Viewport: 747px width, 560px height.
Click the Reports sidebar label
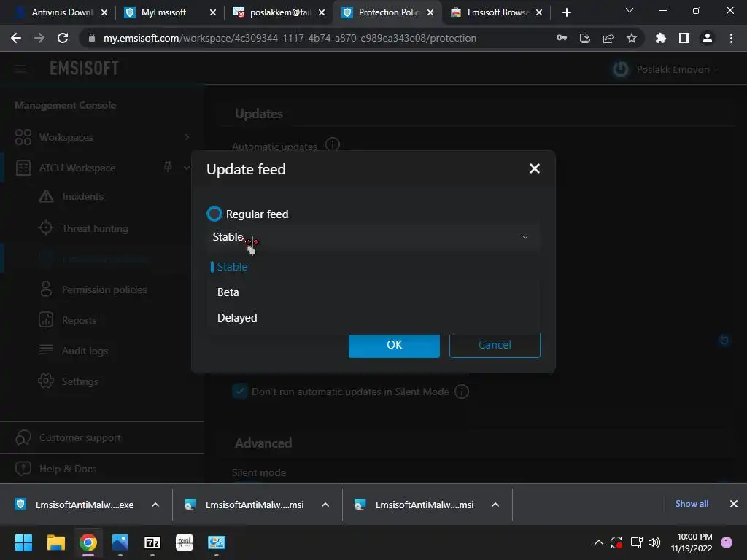coord(79,321)
